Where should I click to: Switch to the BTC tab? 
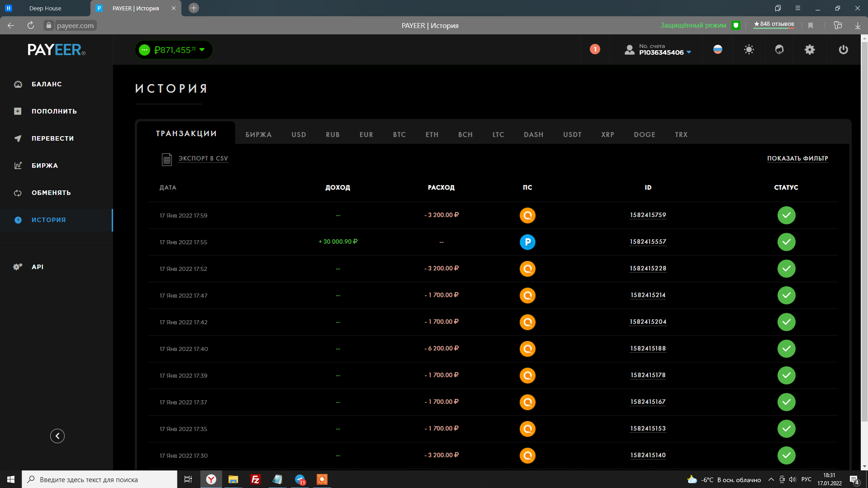[x=399, y=135]
